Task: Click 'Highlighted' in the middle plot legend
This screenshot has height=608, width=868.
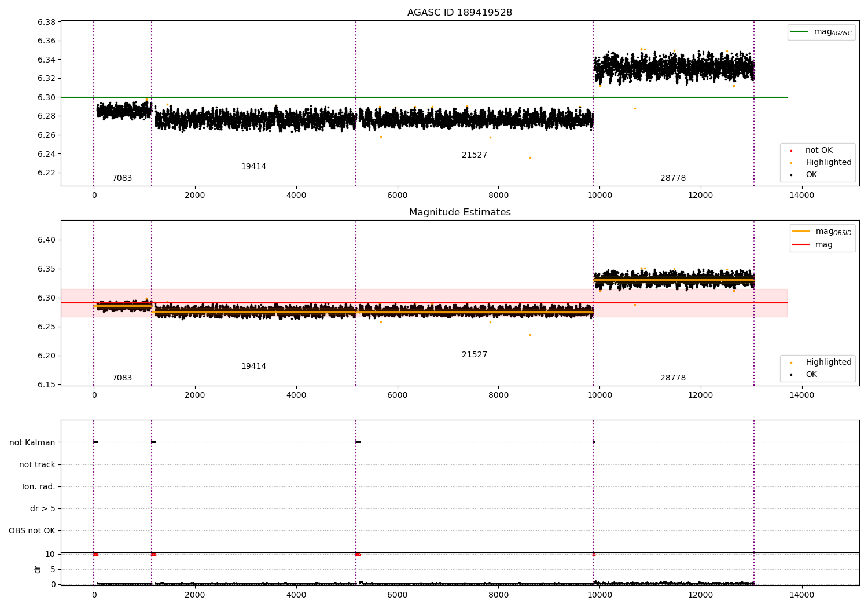Action: (829, 362)
